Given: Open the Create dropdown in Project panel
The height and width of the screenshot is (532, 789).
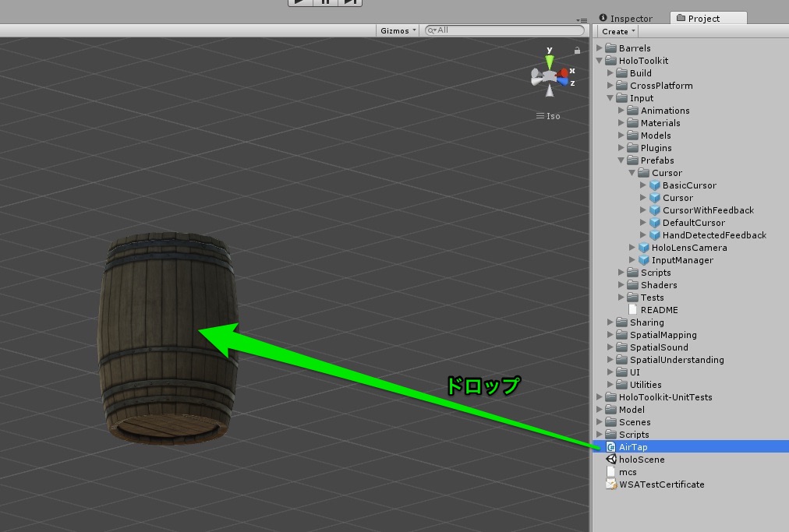Looking at the screenshot, I should [618, 31].
